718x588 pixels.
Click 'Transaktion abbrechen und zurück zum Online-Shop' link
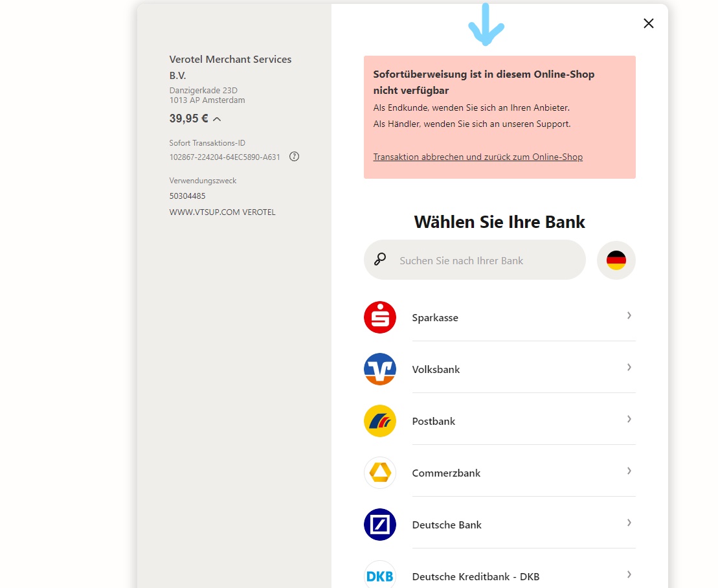pos(478,157)
